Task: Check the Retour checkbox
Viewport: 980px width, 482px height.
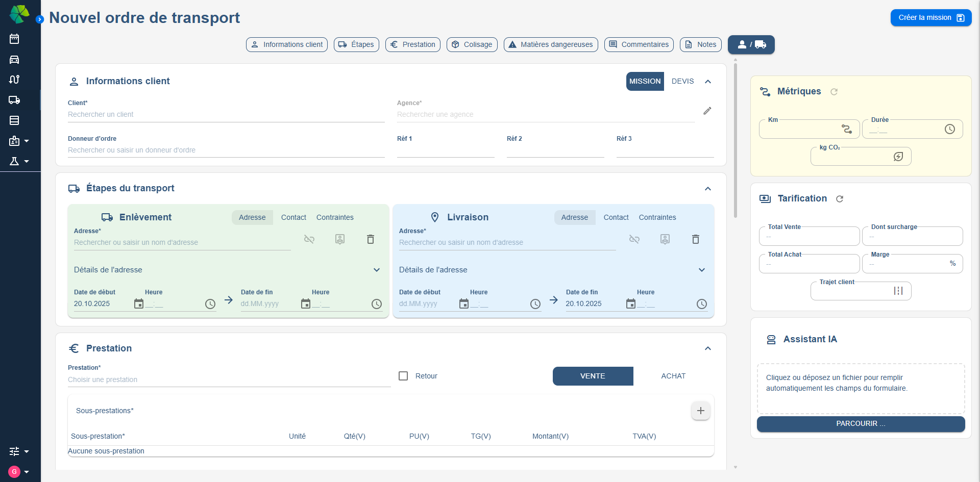Action: [x=403, y=376]
